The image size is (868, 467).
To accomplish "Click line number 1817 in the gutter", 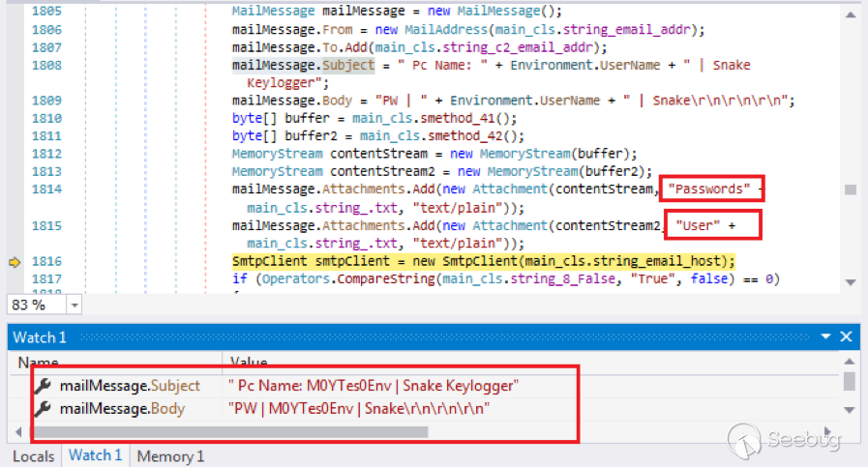I will pyautogui.click(x=46, y=278).
